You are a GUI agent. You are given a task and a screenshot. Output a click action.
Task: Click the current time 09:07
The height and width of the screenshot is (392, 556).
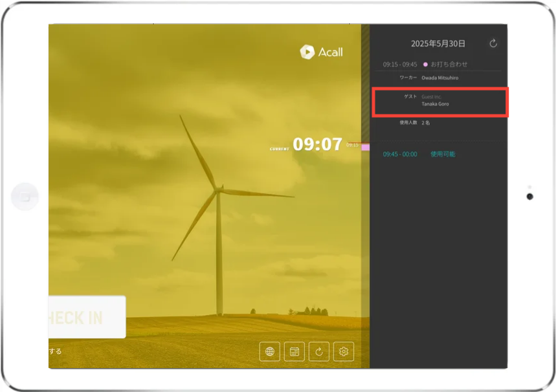[x=317, y=144]
